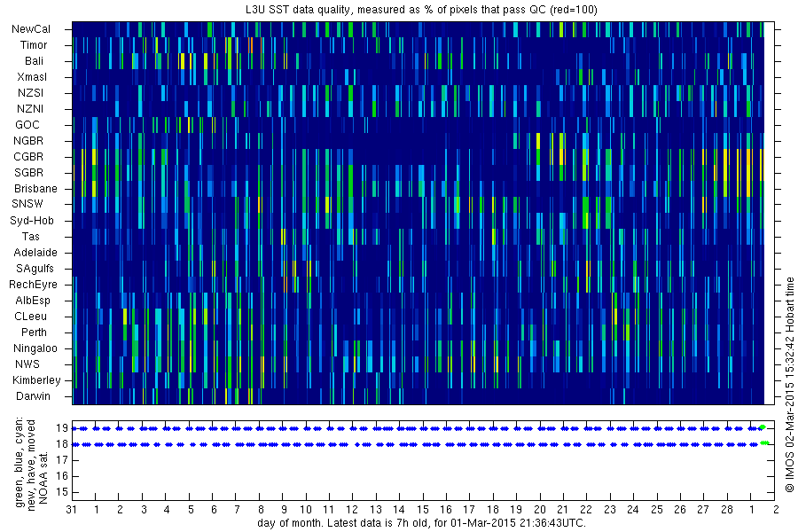Click day 31 on the time axis

tap(71, 510)
